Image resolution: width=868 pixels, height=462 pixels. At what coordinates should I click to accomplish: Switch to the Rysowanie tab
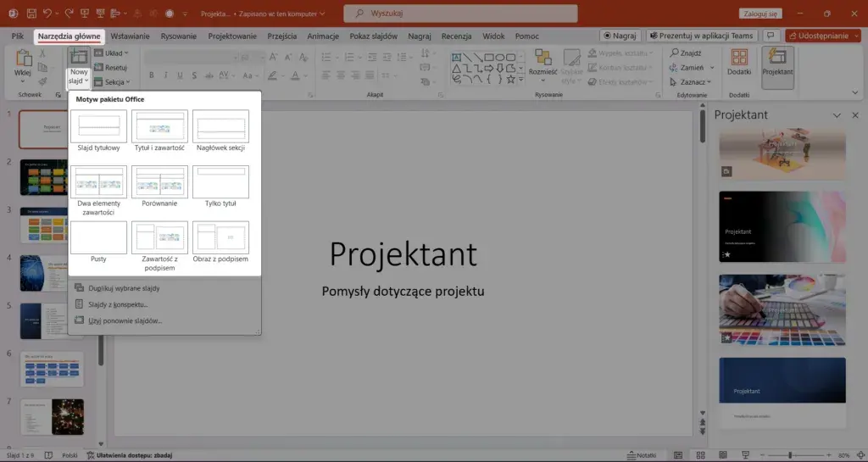(x=178, y=36)
